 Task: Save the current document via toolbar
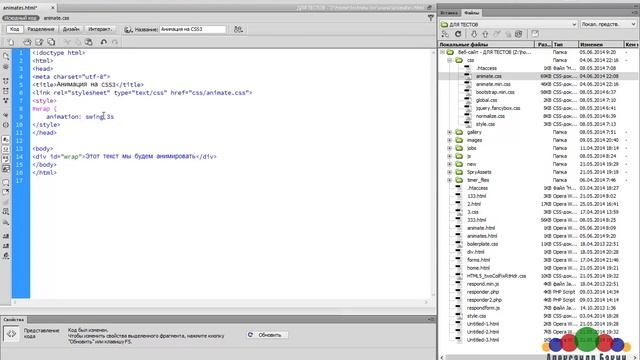click(39, 42)
